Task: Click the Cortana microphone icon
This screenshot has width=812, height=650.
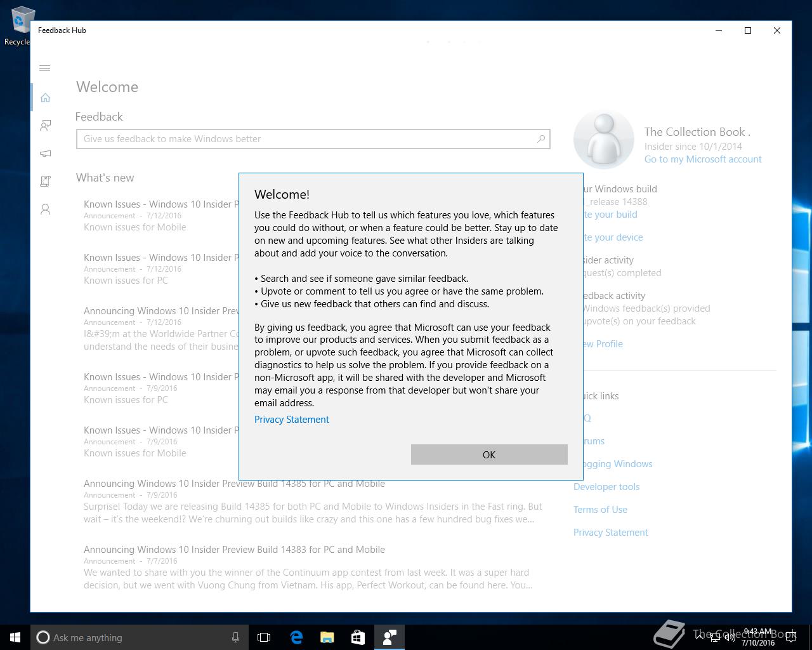Action: click(235, 637)
